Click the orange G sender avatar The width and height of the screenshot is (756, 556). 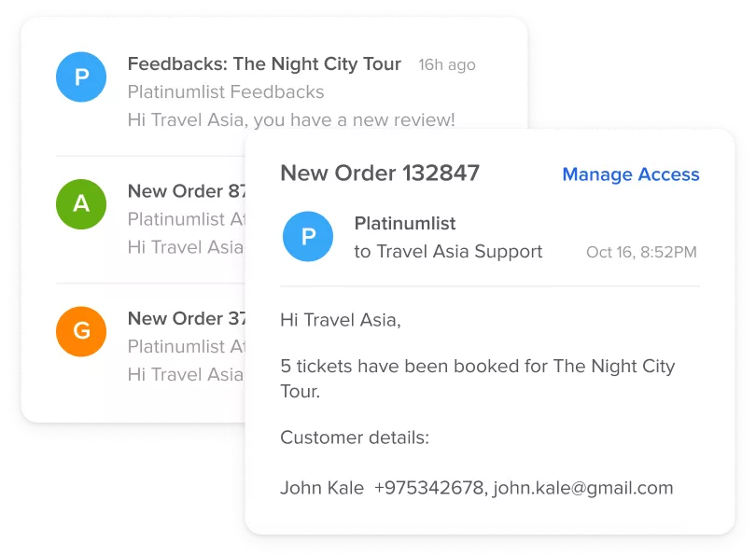tap(81, 330)
